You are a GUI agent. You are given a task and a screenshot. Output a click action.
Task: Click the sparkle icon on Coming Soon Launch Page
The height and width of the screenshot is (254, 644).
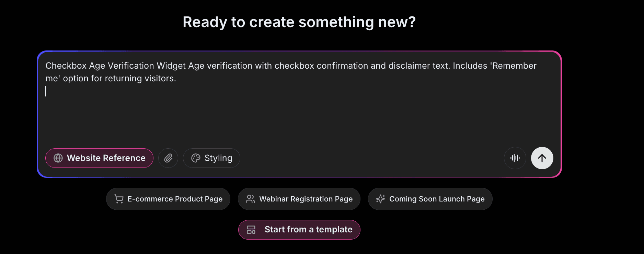coord(380,199)
